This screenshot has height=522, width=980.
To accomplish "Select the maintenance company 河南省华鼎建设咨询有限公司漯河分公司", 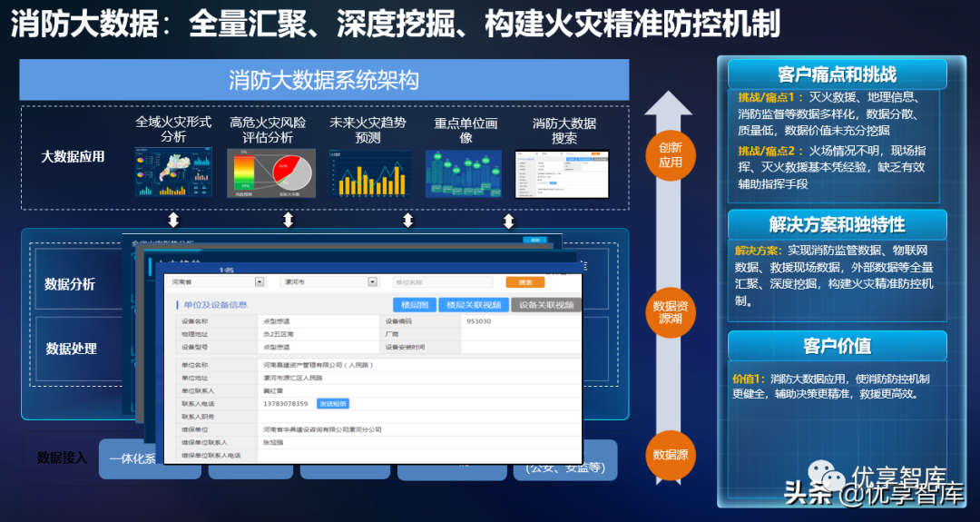I will 322,429.
